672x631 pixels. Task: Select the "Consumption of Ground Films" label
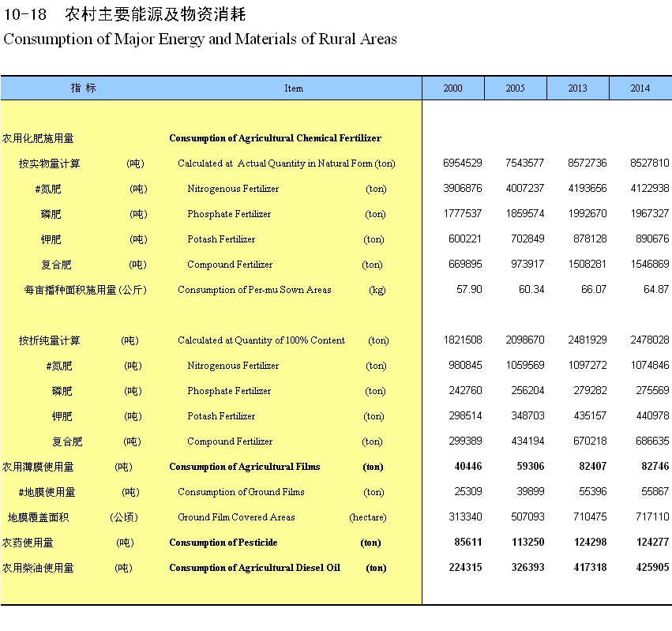(x=241, y=492)
